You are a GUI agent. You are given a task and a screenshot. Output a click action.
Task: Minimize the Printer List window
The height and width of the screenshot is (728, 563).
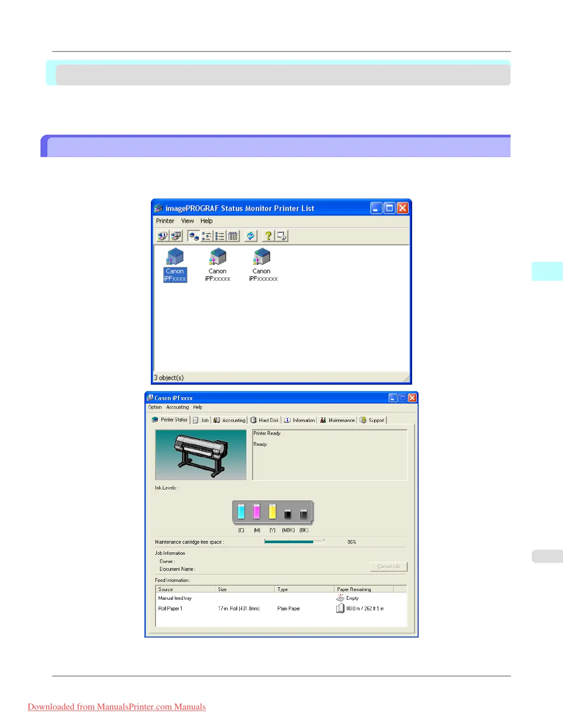(376, 208)
